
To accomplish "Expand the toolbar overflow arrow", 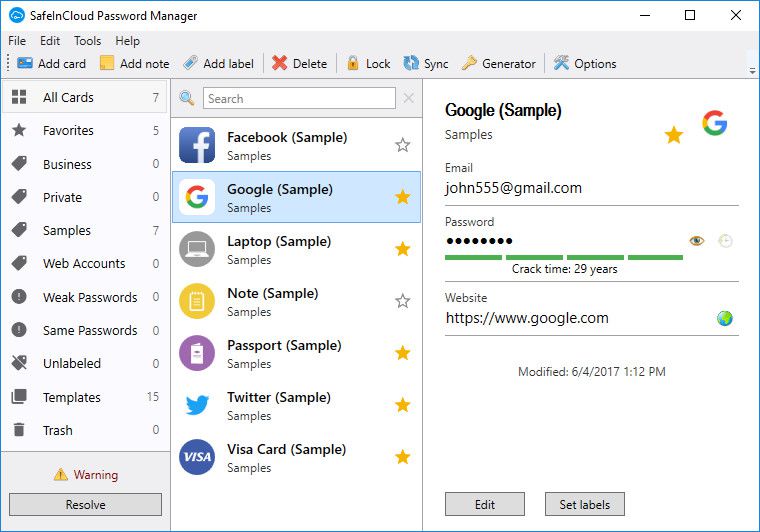I will (752, 70).
